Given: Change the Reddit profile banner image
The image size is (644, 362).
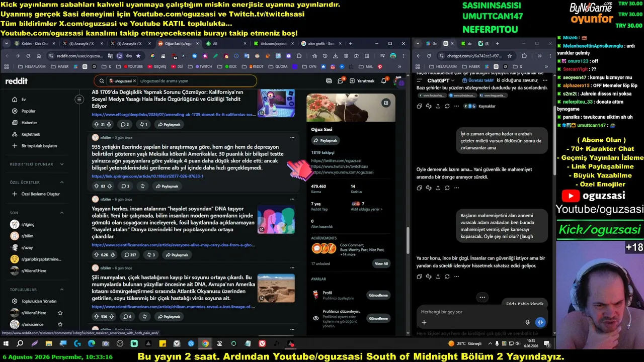Looking at the screenshot, I should (386, 103).
